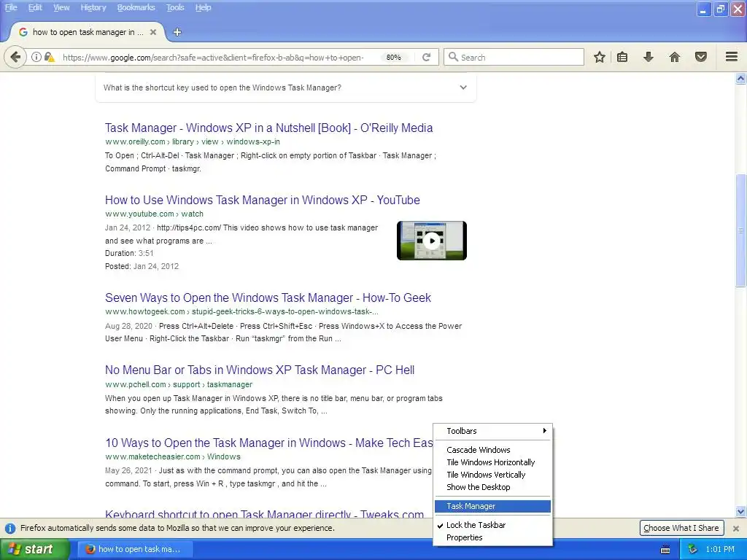Screen dimensions: 747x560
Task: Open How-To Geek seven ways result
Action: pyautogui.click(x=268, y=298)
